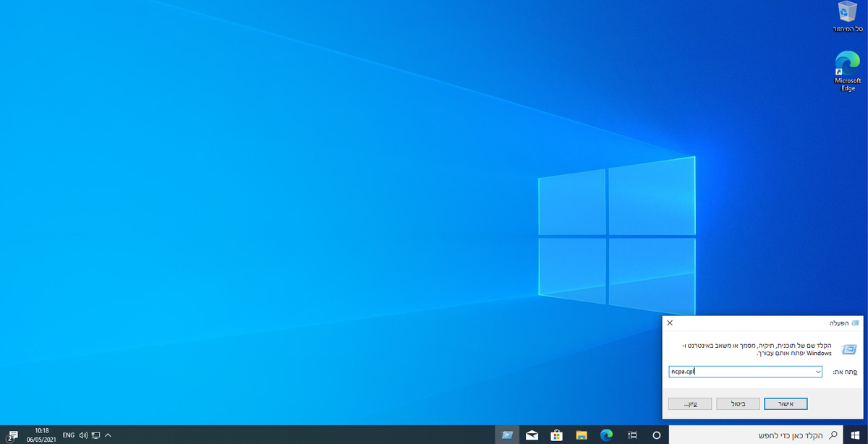Switch the ENG input language indicator
868x444 pixels.
[69, 435]
